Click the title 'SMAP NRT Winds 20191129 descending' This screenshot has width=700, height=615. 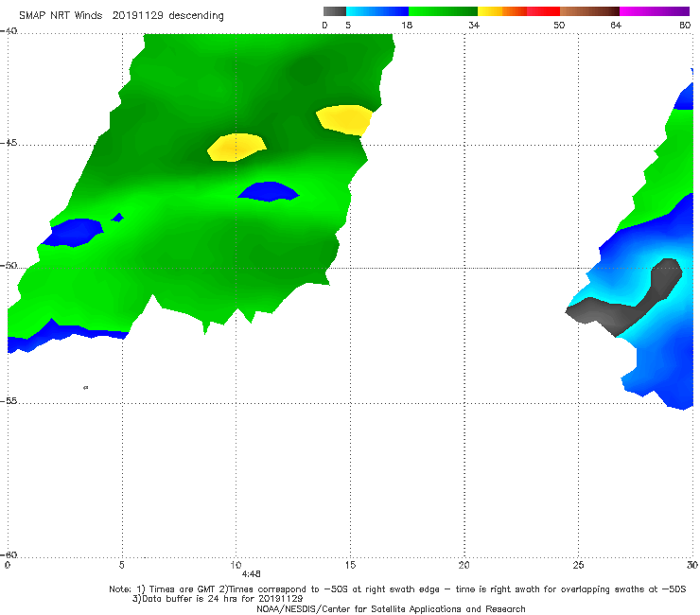(121, 15)
